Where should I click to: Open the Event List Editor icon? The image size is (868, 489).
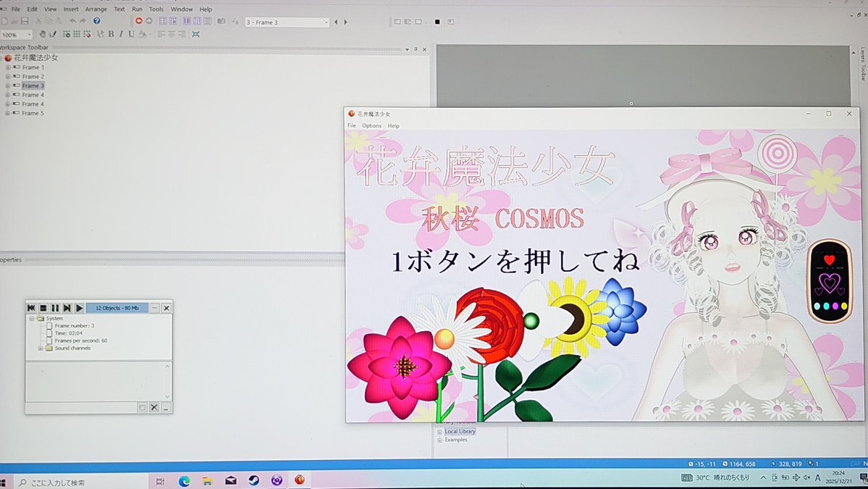(x=197, y=21)
